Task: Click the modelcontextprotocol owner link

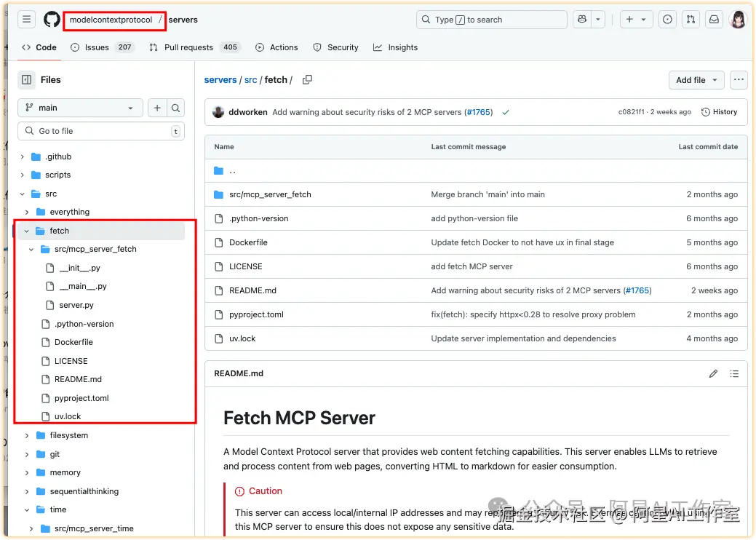Action: click(111, 20)
